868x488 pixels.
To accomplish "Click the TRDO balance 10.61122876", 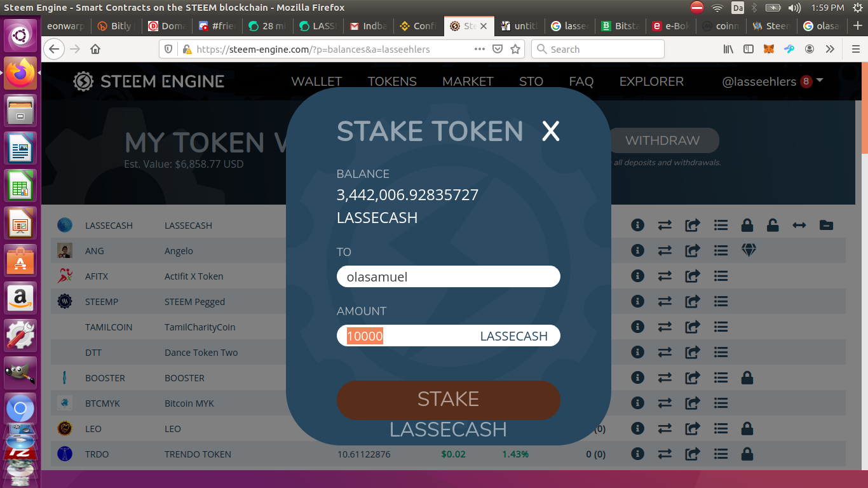I will tap(363, 454).
